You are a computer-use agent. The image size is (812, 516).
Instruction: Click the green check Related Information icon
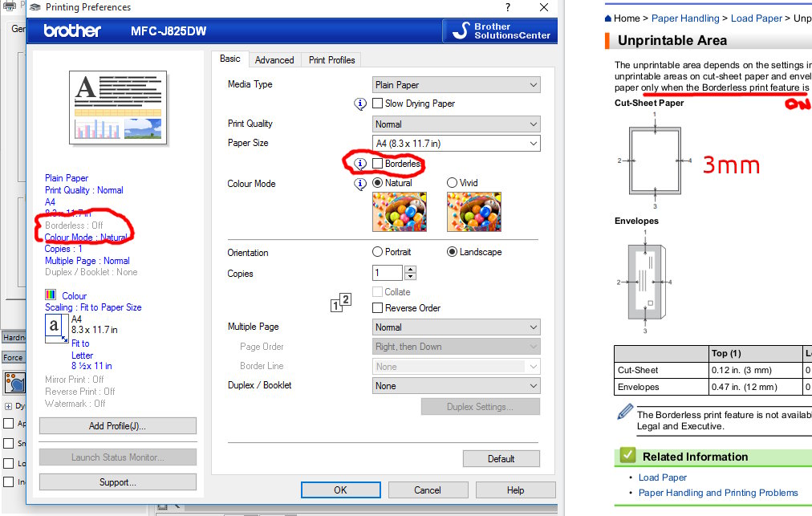(x=627, y=455)
